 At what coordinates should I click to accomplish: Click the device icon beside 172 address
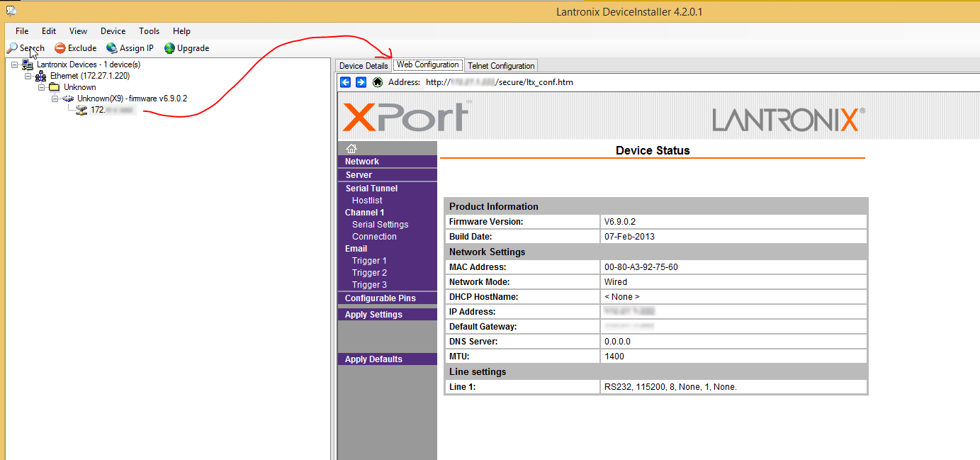pos(81,110)
